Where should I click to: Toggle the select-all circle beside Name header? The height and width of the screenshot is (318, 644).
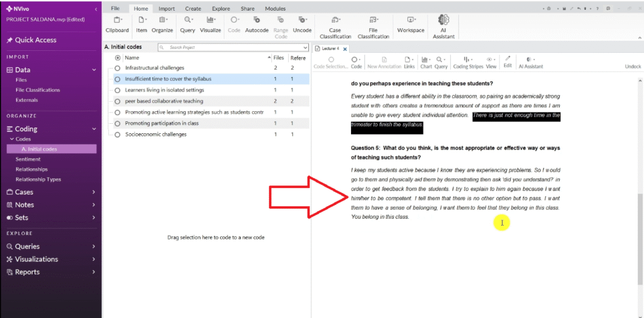point(118,57)
